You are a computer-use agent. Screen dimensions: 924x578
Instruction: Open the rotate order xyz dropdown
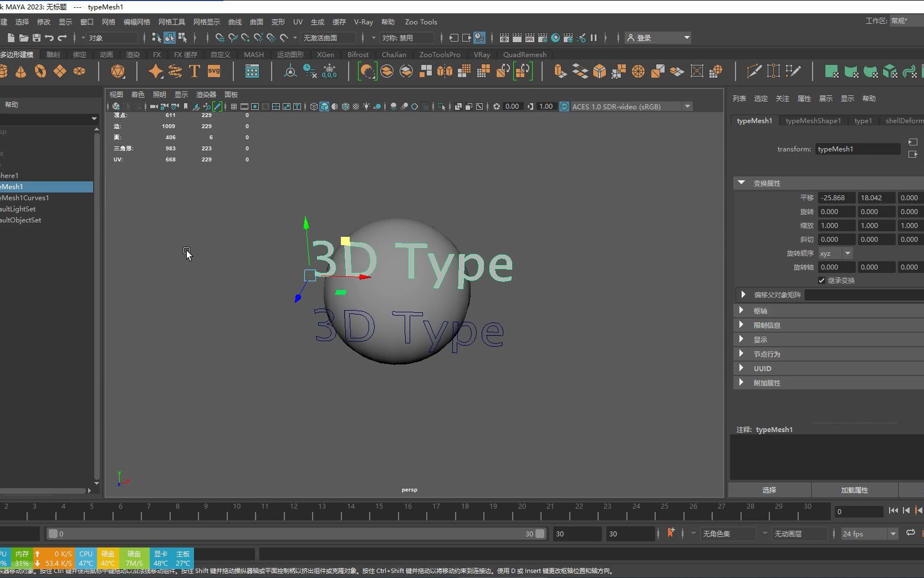tap(835, 253)
